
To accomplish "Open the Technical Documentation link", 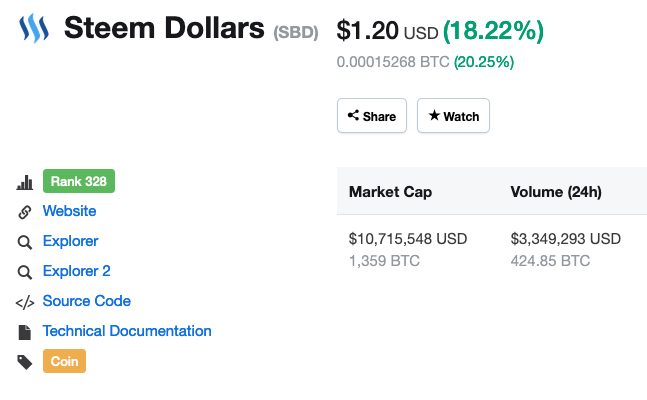I will tap(127, 331).
